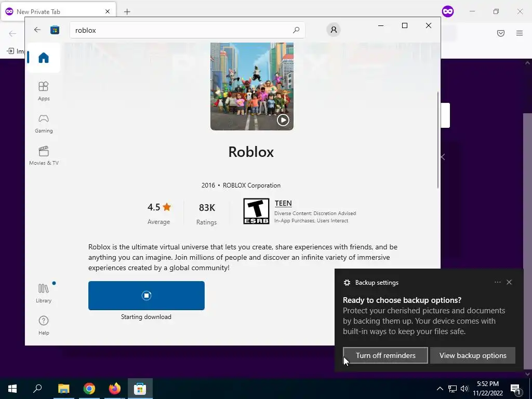Click the 83K ratings count

[x=207, y=208]
